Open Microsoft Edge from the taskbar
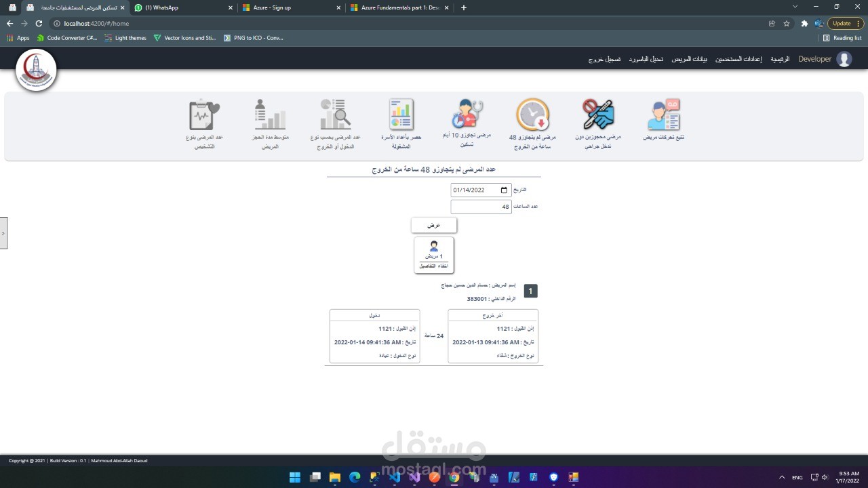Viewport: 868px width, 488px height. (355, 477)
